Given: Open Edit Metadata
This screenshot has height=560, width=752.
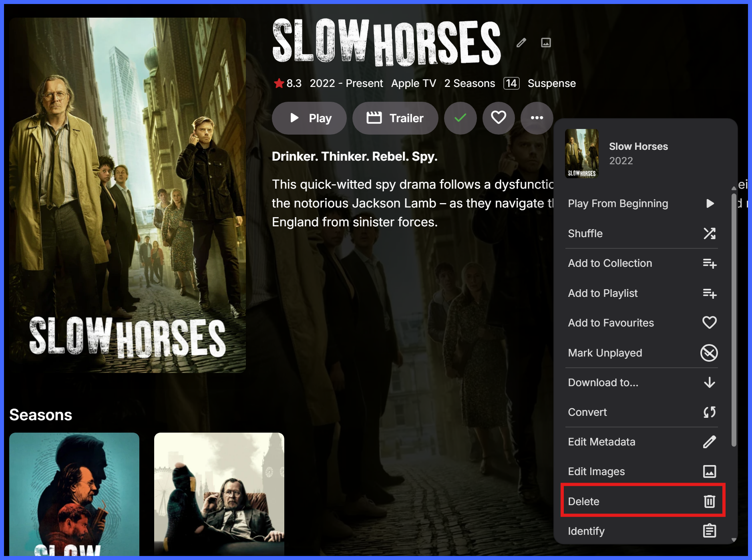Looking at the screenshot, I should click(641, 442).
